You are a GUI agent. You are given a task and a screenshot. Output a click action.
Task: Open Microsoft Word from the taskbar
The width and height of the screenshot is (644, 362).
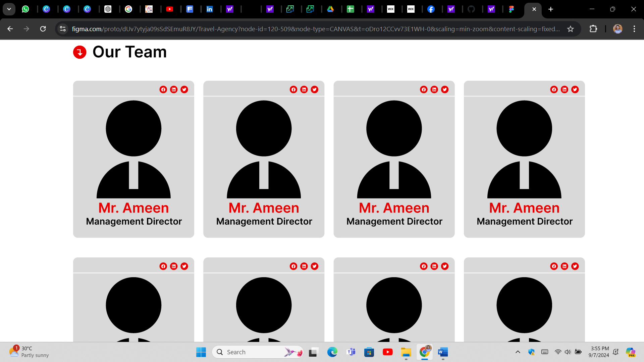point(443,352)
